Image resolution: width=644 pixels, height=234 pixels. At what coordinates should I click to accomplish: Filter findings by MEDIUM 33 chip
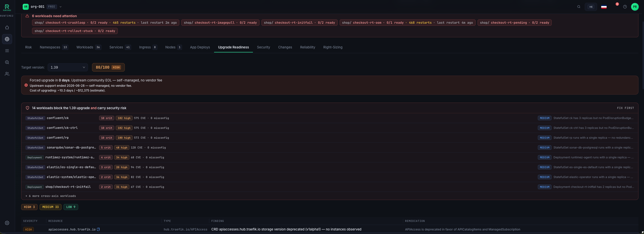(x=50, y=207)
